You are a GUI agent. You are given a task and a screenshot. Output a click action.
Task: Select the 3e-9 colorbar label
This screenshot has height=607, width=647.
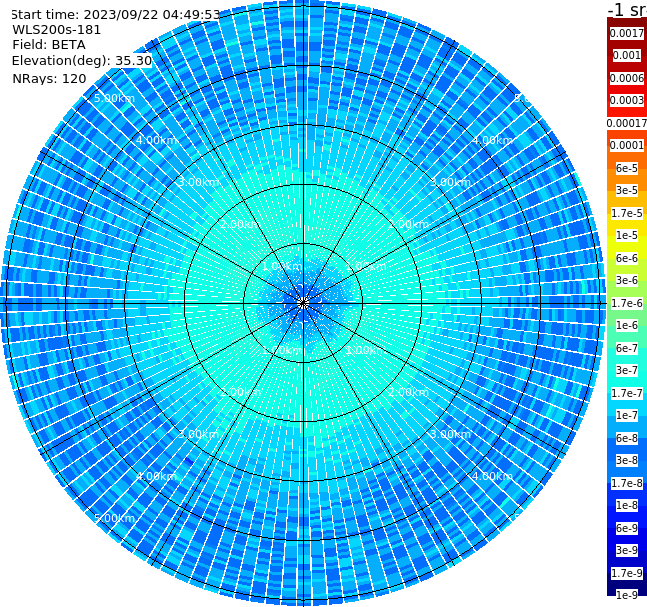click(627, 550)
